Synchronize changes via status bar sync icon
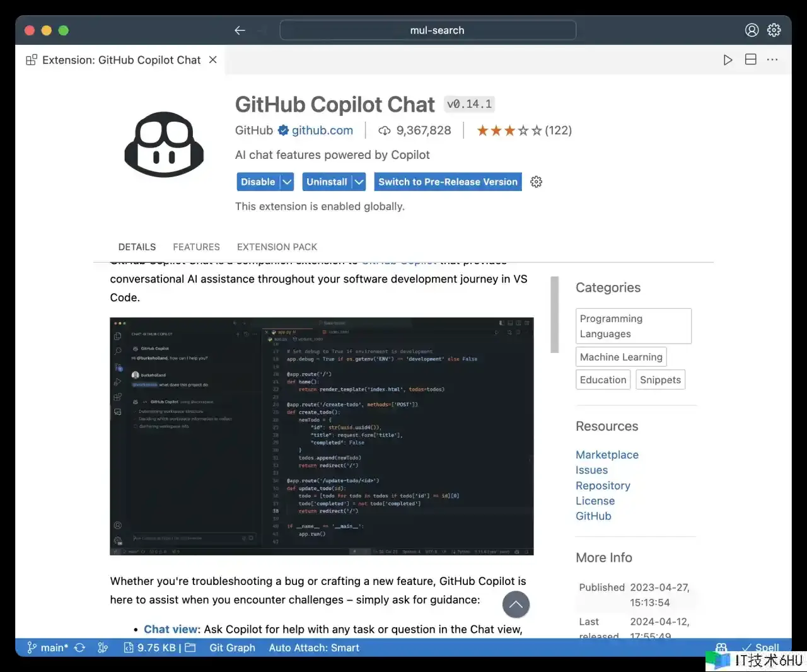This screenshot has width=807, height=672. coord(79,647)
